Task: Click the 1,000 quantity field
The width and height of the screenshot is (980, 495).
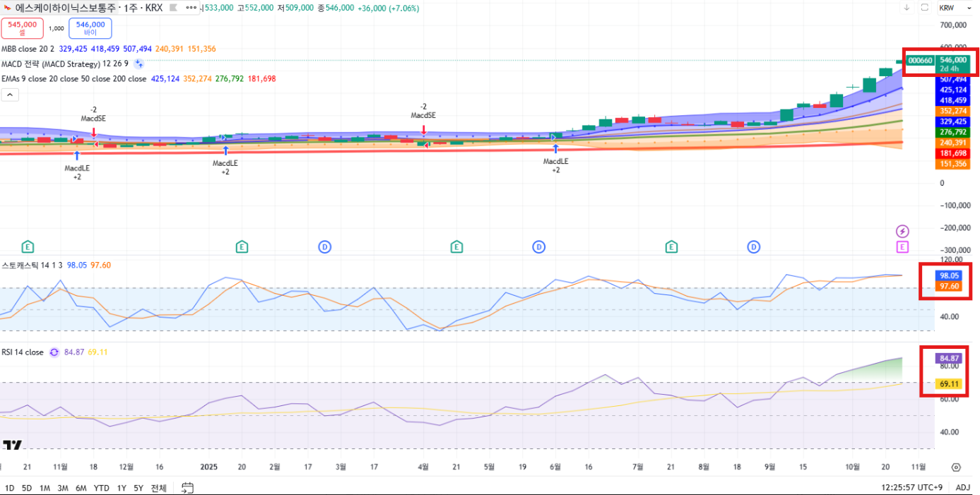Action: point(57,29)
